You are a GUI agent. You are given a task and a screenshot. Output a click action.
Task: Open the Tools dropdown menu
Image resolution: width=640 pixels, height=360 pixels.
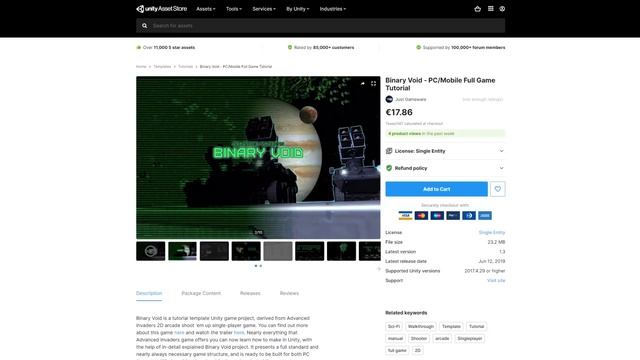click(234, 9)
